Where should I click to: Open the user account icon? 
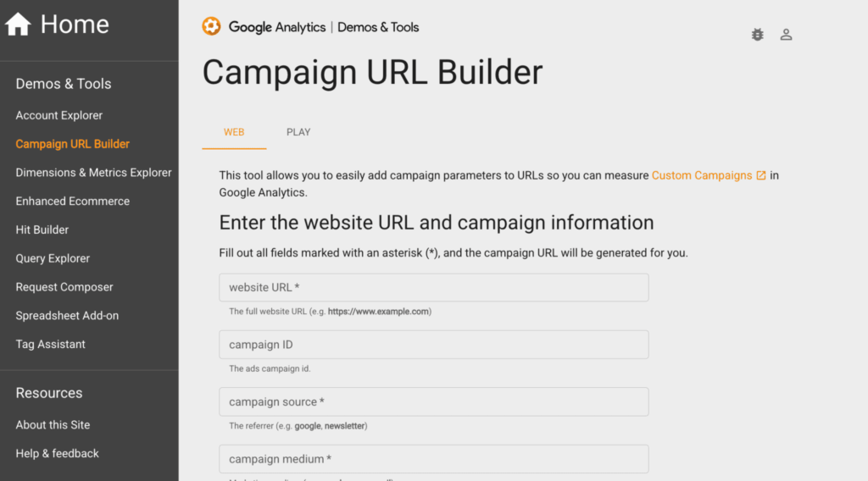point(786,35)
